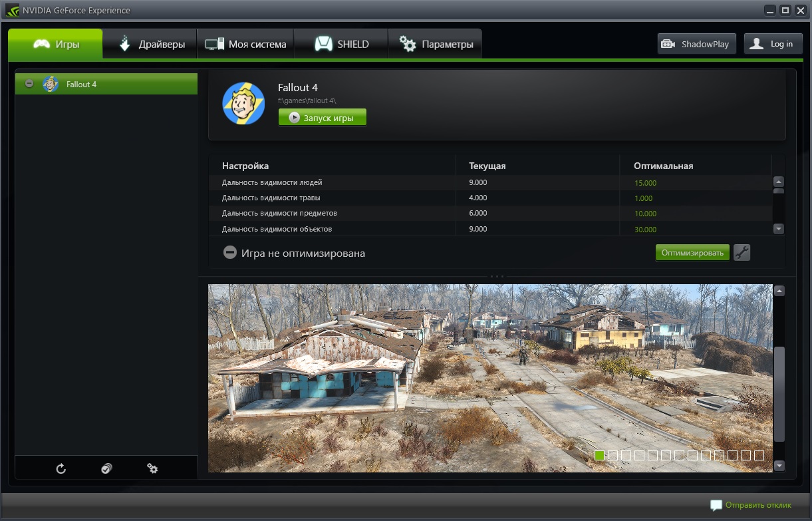Click the optimal value 1.000
This screenshot has width=812, height=521.
[x=643, y=198]
